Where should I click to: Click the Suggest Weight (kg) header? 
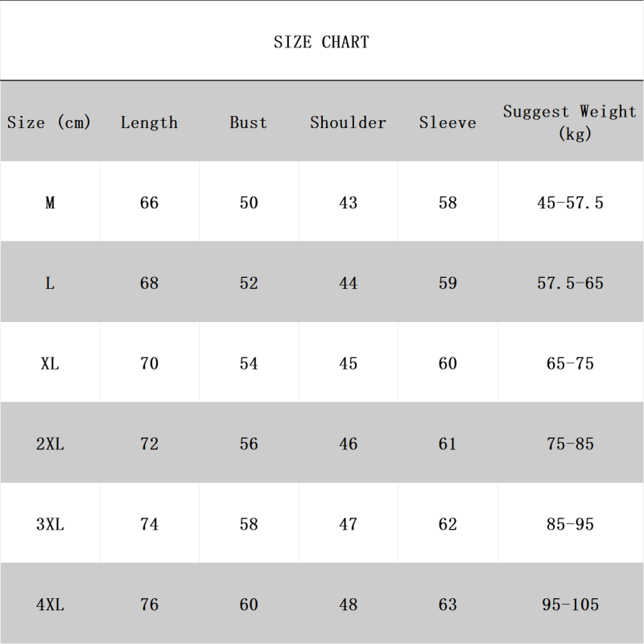[x=570, y=122]
